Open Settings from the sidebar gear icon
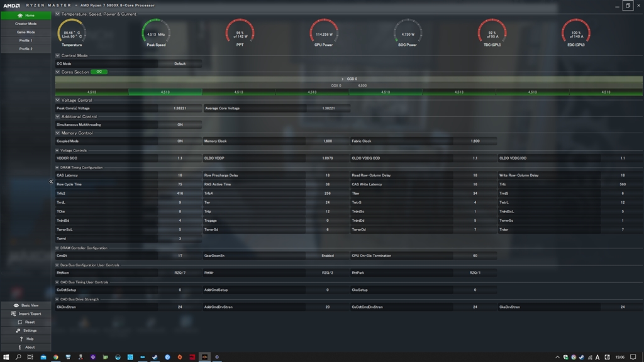This screenshot has height=362, width=644. (19, 330)
